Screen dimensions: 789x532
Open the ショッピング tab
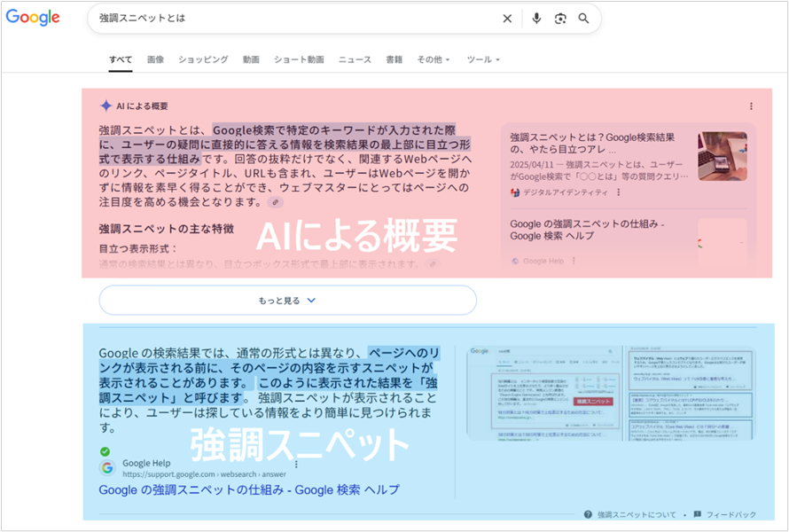click(203, 59)
